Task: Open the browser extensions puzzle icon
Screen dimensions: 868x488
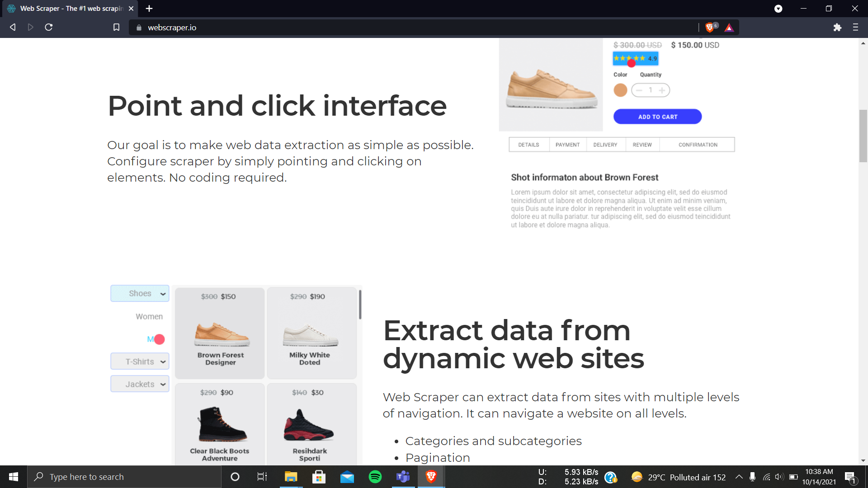Action: point(837,28)
